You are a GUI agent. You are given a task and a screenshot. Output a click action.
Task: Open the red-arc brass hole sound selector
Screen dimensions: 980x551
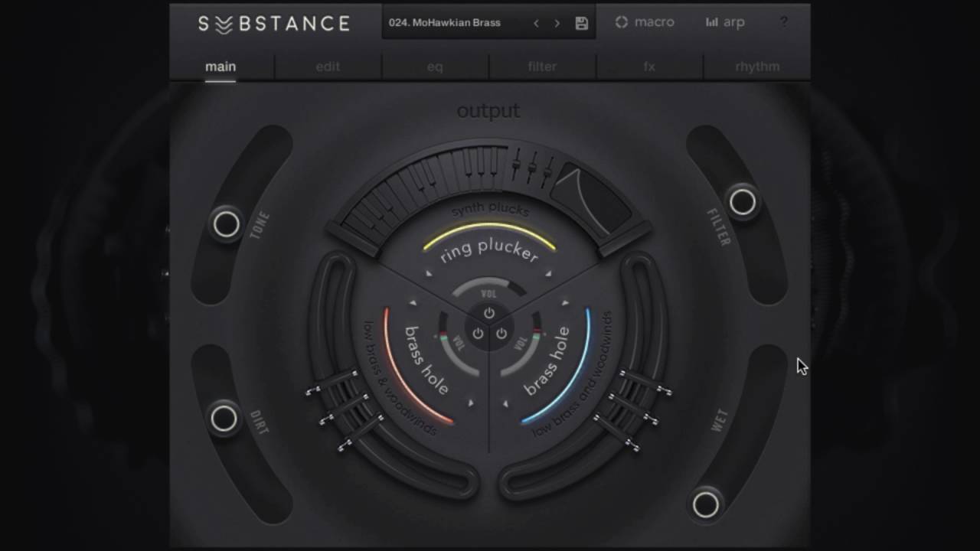click(x=426, y=360)
